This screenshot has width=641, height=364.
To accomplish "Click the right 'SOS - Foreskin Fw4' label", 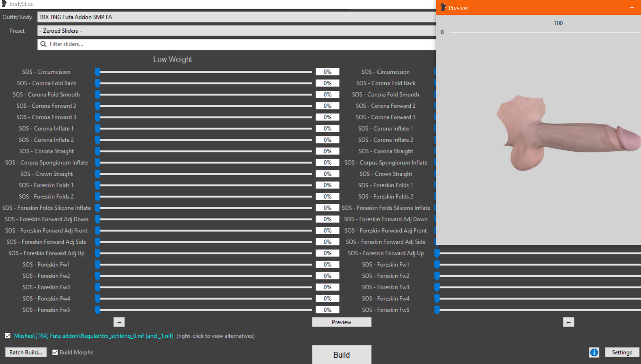I will pyautogui.click(x=386, y=299).
